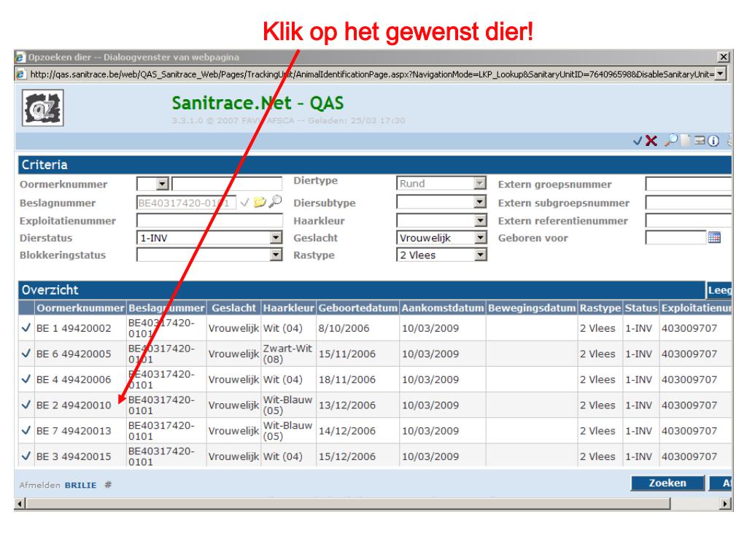Select row checkmark for BE 7 49420013

26,430
